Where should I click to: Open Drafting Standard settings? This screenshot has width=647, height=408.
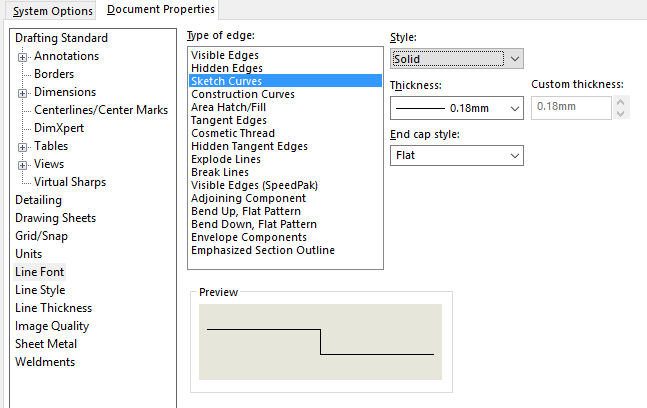61,38
